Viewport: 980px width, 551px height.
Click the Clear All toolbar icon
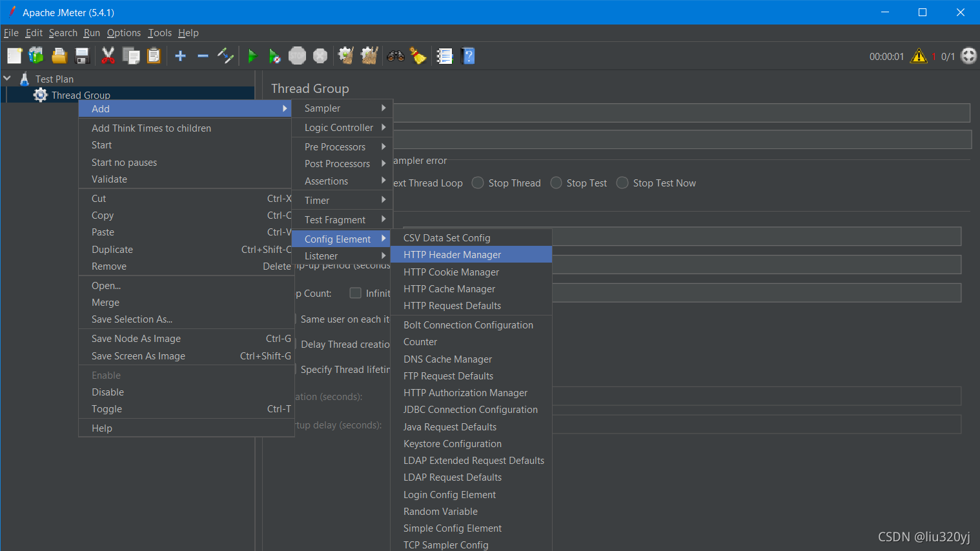369,56
